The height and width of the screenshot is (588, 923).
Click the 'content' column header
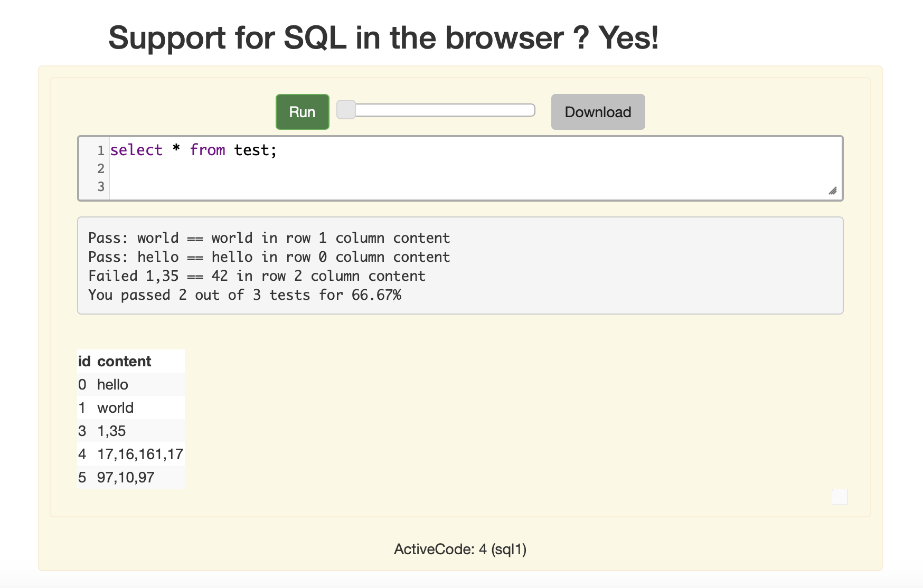coord(124,361)
